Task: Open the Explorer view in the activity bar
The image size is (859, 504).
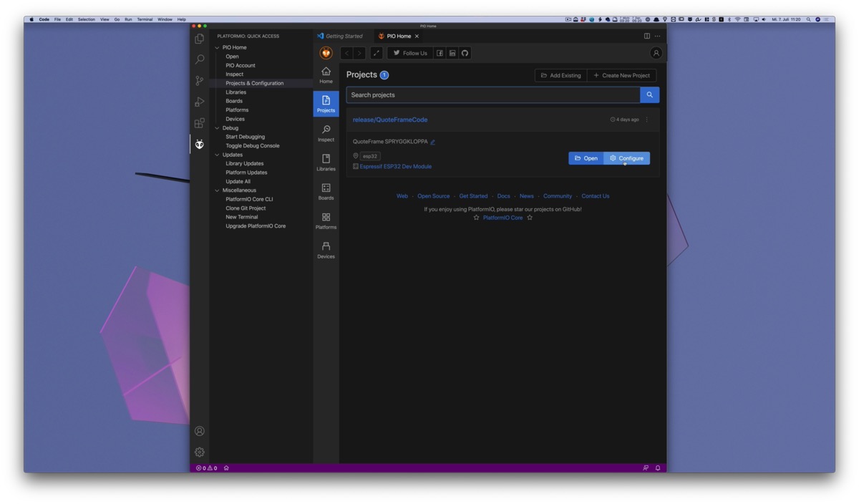Action: point(200,39)
